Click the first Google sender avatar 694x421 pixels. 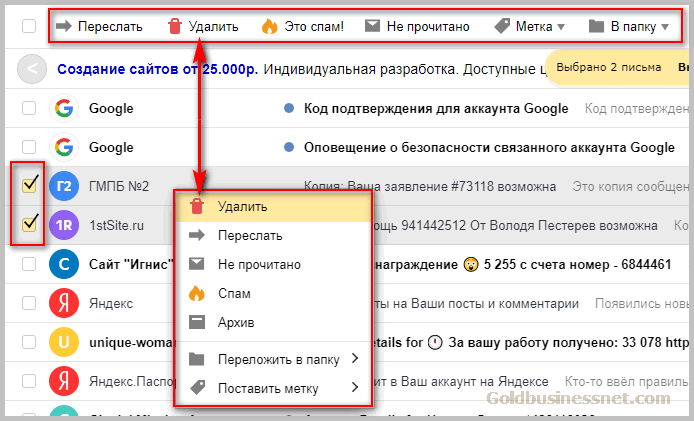pyautogui.click(x=64, y=108)
